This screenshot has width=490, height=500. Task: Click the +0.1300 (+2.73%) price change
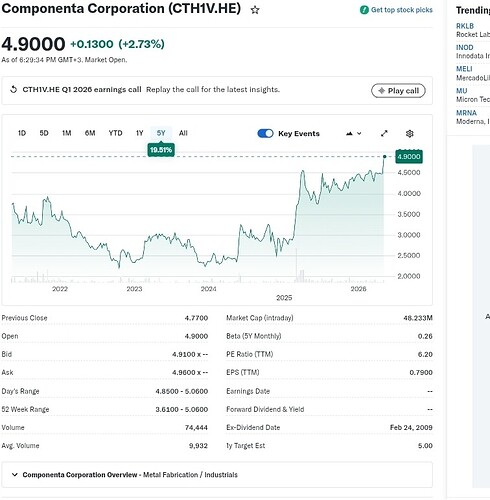pyautogui.click(x=117, y=44)
